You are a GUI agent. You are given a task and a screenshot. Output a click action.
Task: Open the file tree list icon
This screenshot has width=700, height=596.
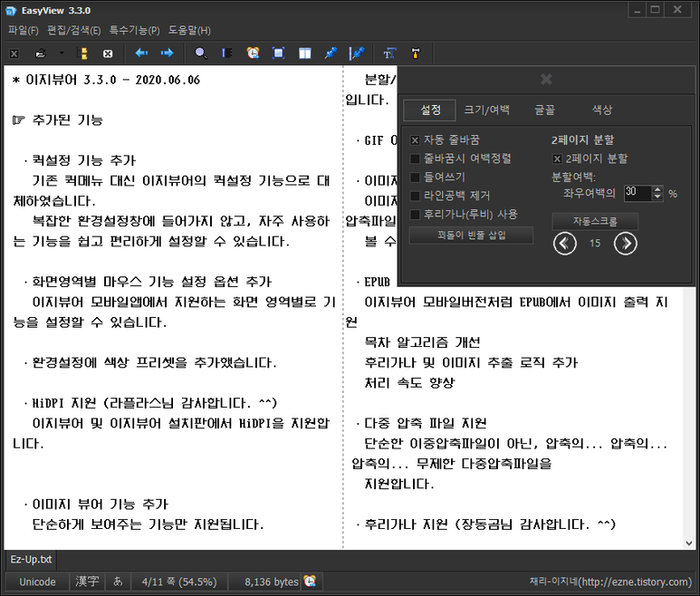pos(82,53)
